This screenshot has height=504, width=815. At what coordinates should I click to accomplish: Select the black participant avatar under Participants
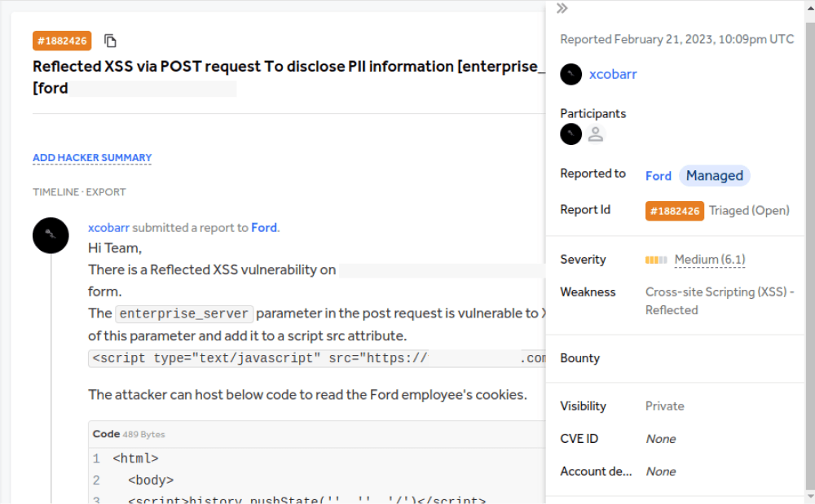(570, 134)
